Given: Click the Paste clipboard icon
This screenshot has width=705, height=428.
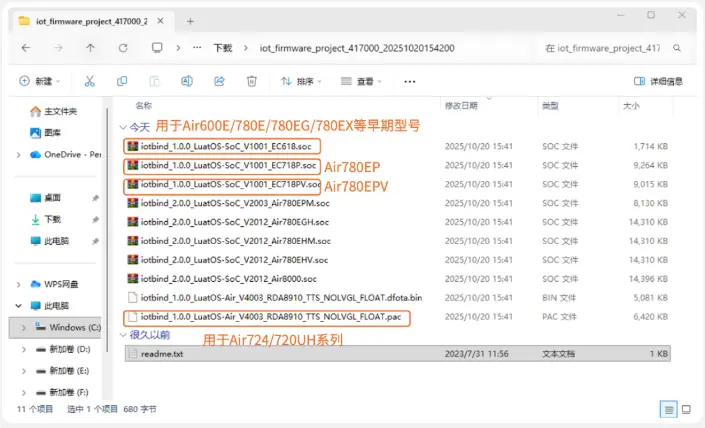Looking at the screenshot, I should [x=154, y=81].
